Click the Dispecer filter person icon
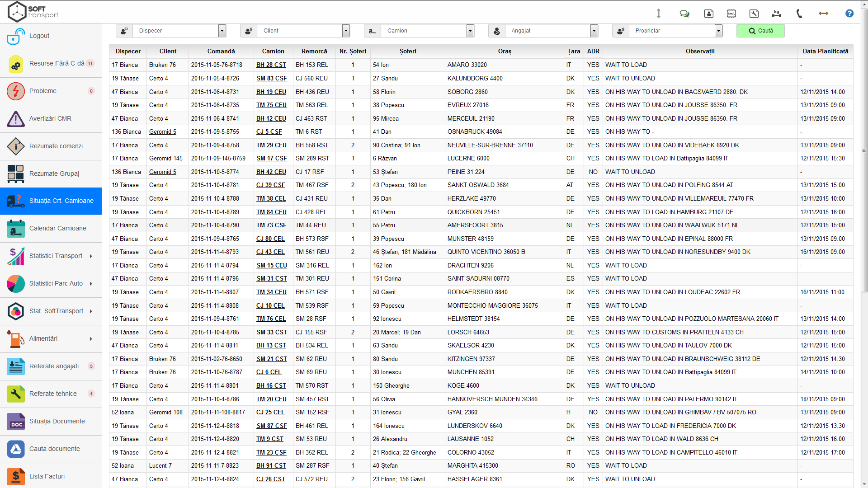This screenshot has height=488, width=868. (x=124, y=31)
